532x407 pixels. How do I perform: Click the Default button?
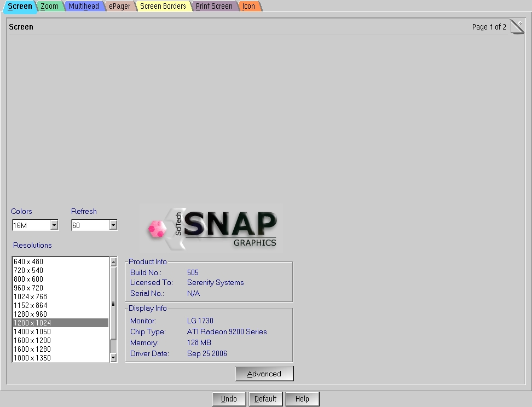[x=265, y=399]
